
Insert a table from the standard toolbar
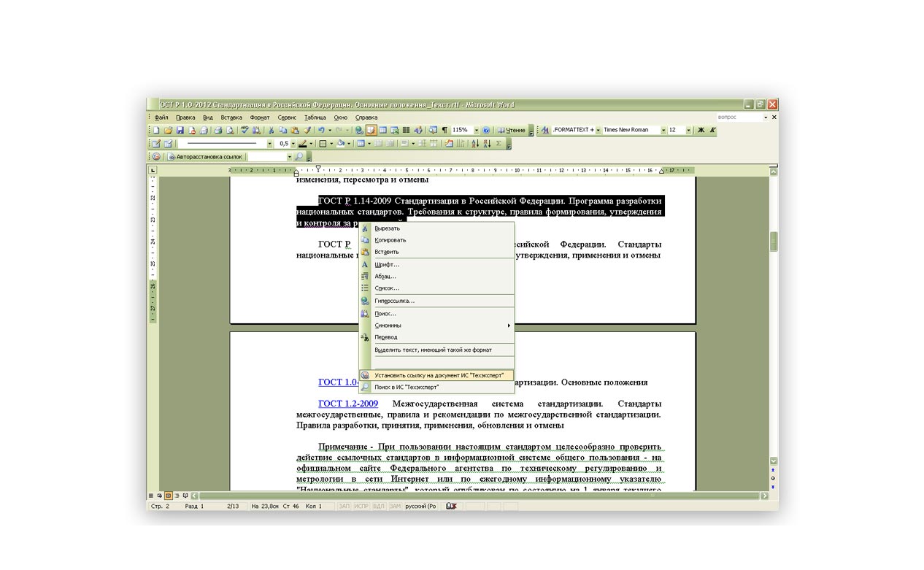382,130
